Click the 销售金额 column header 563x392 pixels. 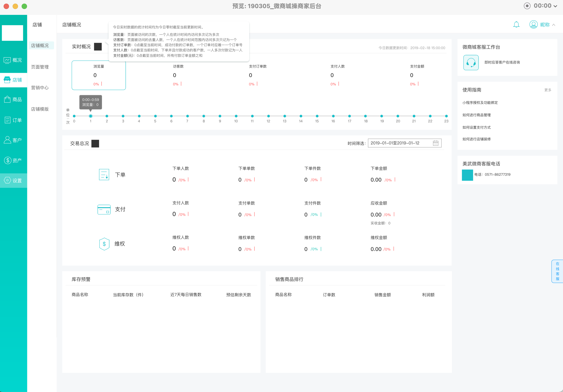(383, 295)
